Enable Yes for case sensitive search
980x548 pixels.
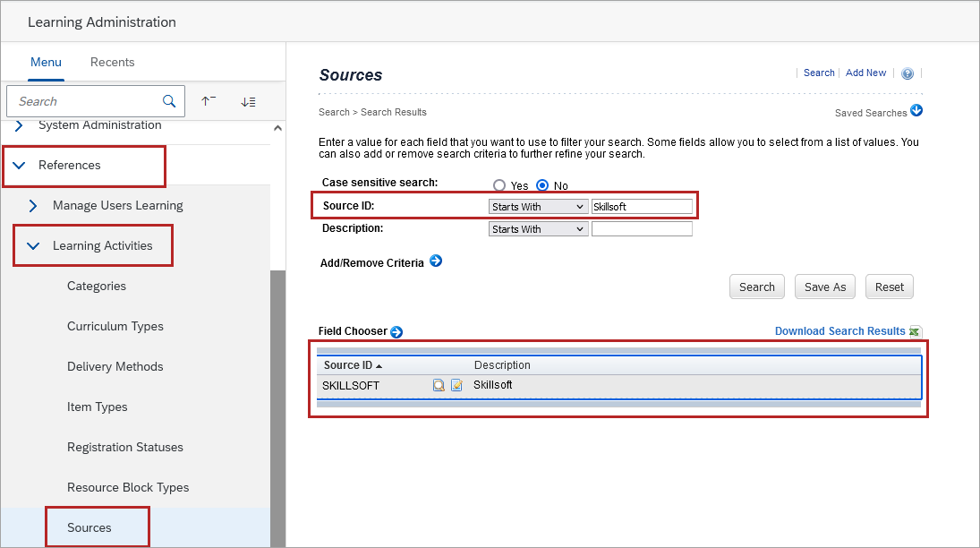[499, 185]
